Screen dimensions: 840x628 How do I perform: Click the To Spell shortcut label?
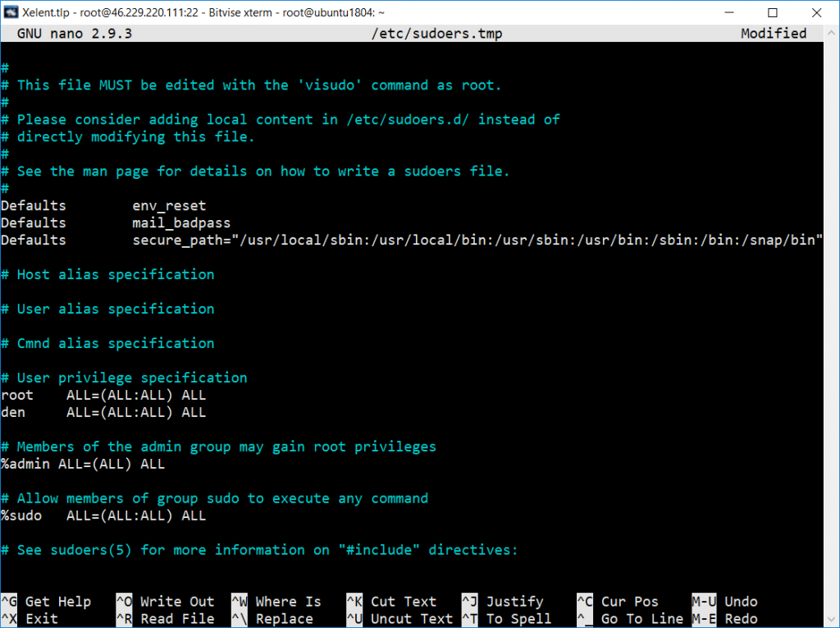click(x=518, y=619)
